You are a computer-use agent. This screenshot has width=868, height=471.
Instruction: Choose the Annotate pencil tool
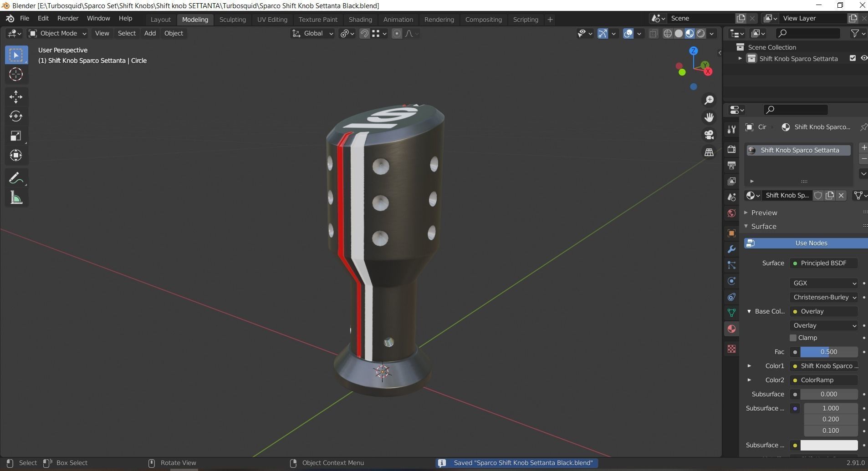click(16, 178)
